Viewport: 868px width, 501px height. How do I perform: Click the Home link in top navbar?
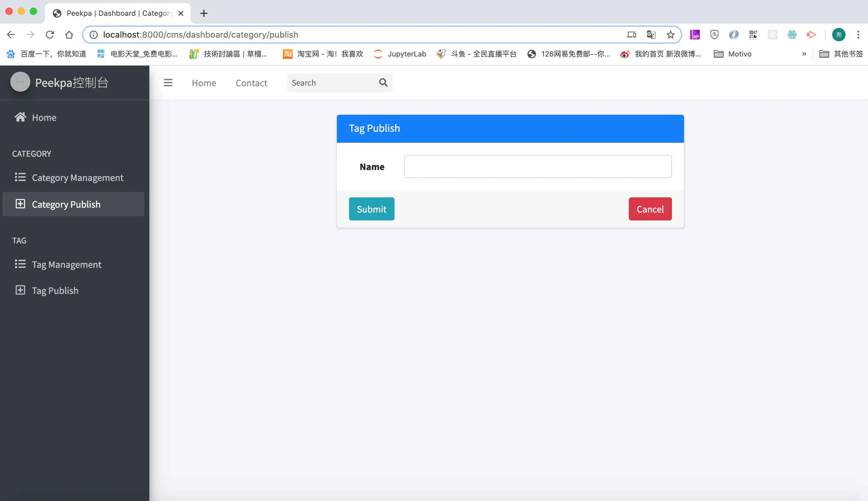[204, 83]
